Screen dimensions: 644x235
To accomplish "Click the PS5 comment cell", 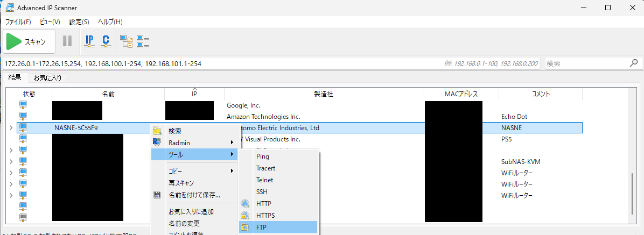I will tap(507, 139).
